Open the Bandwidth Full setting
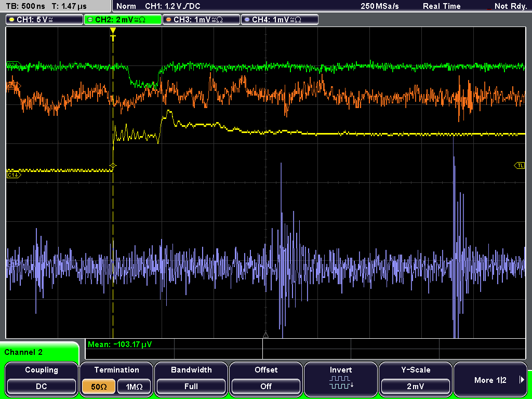This screenshot has width=532, height=399. click(191, 386)
